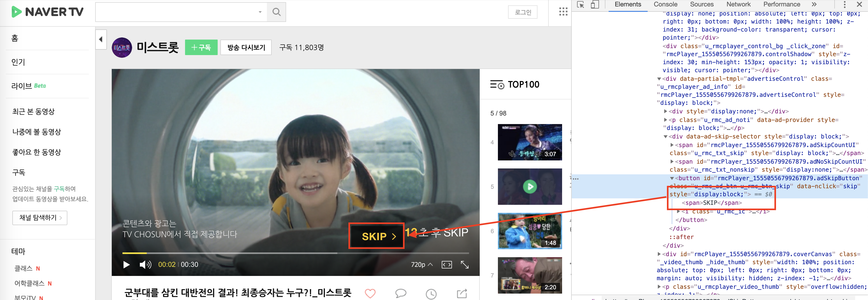Click the watch later clock icon

(x=431, y=294)
